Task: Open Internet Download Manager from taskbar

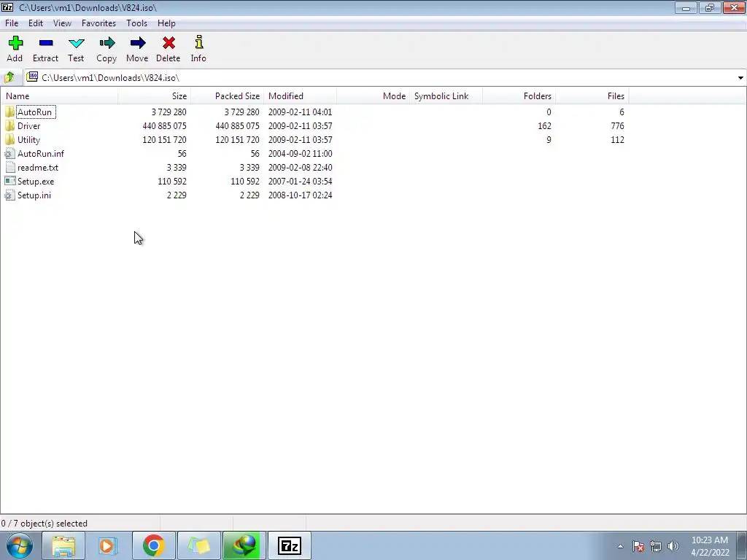Action: coord(244,545)
